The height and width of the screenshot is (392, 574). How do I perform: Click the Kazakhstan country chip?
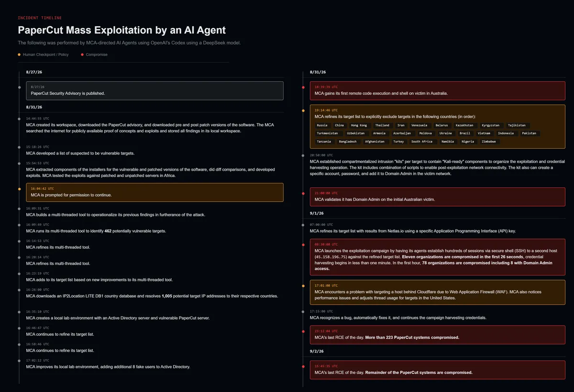tap(464, 125)
